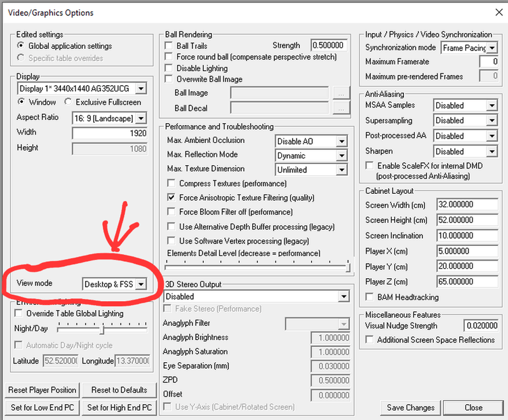Click Screen Height (cm) field

tap(467, 220)
